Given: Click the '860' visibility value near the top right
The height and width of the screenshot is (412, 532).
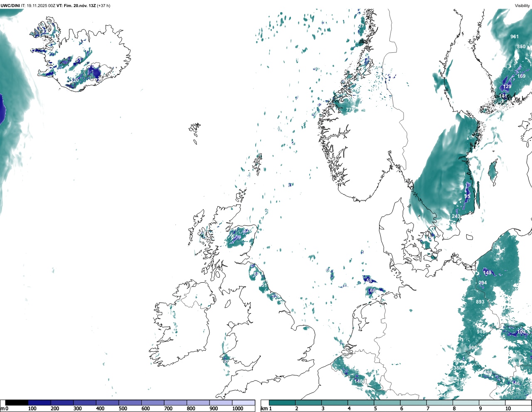Looking at the screenshot, I should (x=521, y=47).
